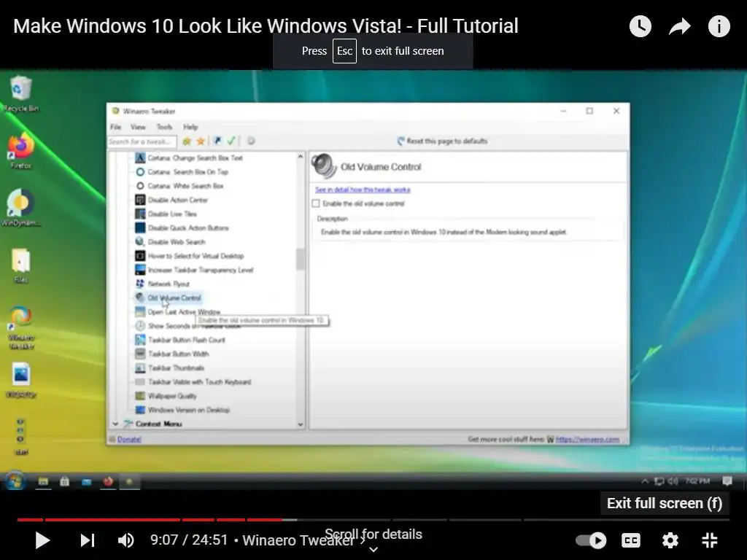The height and width of the screenshot is (560, 747).
Task: Select Taskbar Button Width
Action: (172, 354)
